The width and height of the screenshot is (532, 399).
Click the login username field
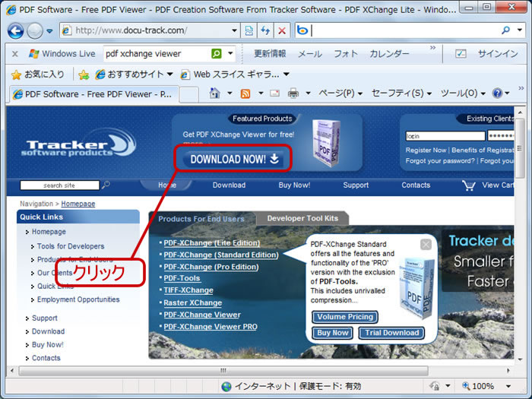click(445, 136)
